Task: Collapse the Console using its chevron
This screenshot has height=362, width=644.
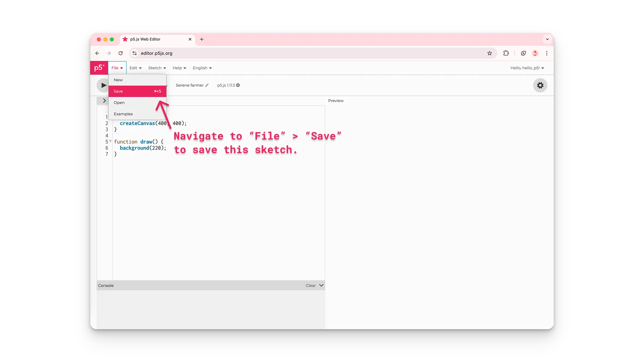Action: 321,285
